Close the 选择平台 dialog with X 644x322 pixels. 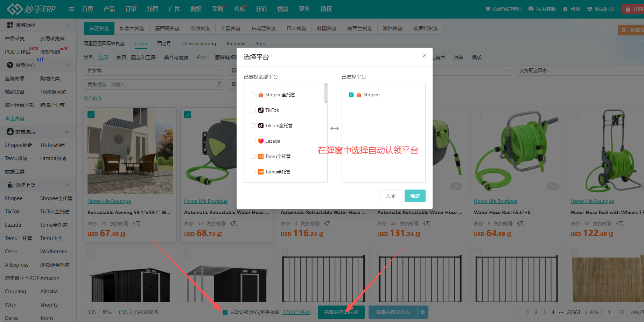424,56
